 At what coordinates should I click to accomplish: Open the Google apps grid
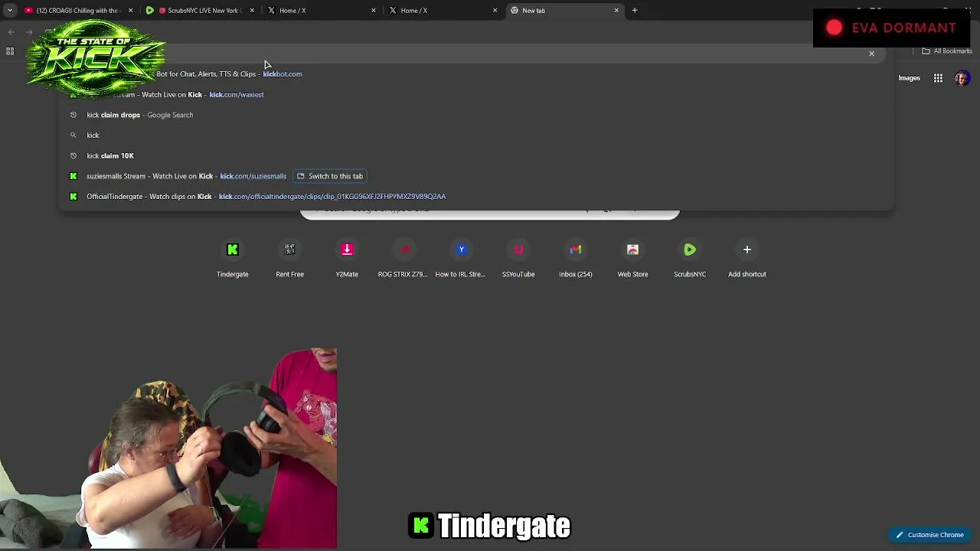point(938,78)
